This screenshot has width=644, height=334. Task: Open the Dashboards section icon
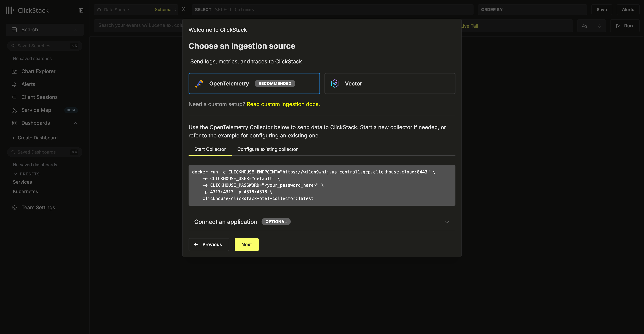tap(14, 123)
